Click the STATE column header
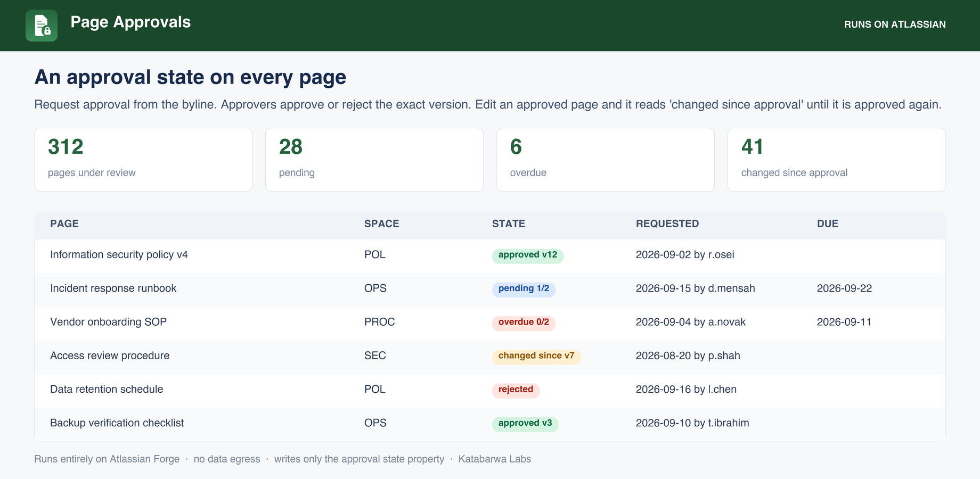 (x=509, y=224)
